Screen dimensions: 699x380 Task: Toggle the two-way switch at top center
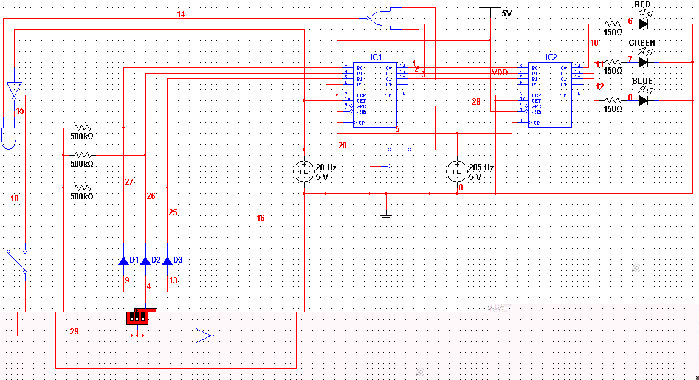[380, 18]
